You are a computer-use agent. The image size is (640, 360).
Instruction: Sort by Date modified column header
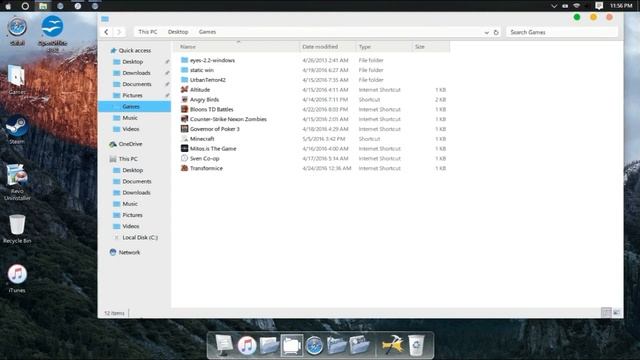328,47
